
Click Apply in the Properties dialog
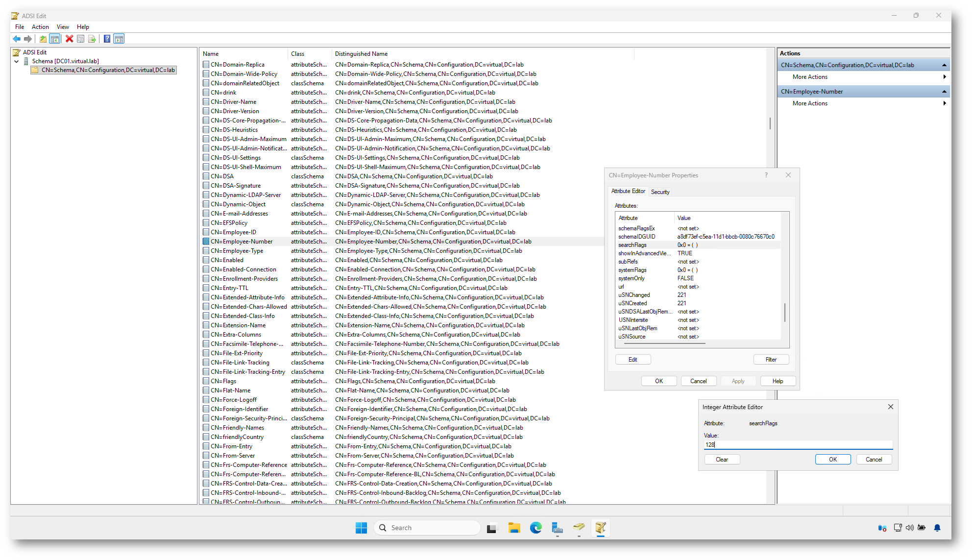738,381
